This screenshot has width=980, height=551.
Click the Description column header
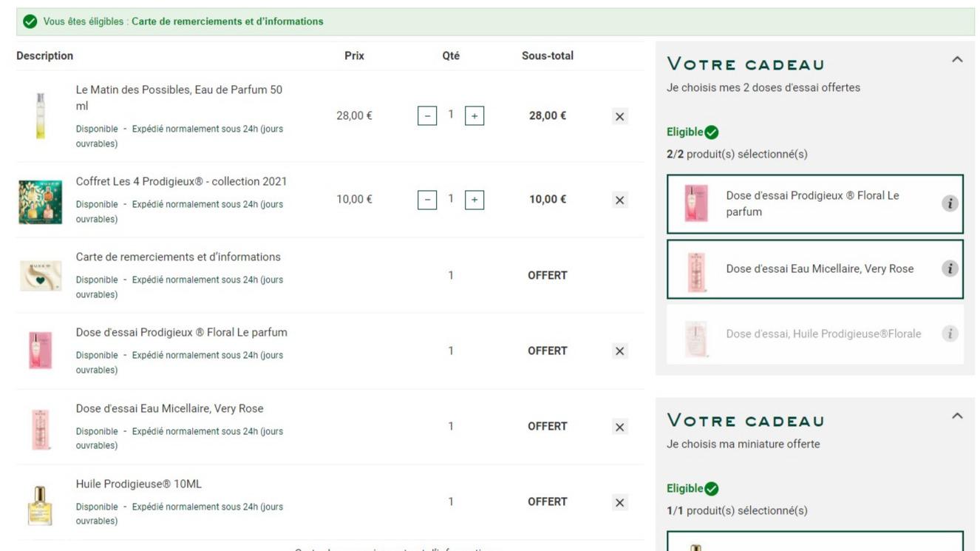[x=44, y=56]
